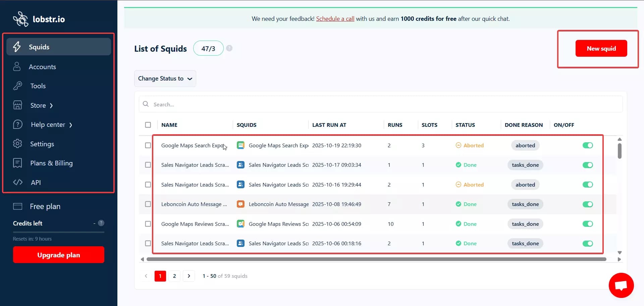
Task: Click the help question mark beside 47/3
Action: [x=229, y=48]
